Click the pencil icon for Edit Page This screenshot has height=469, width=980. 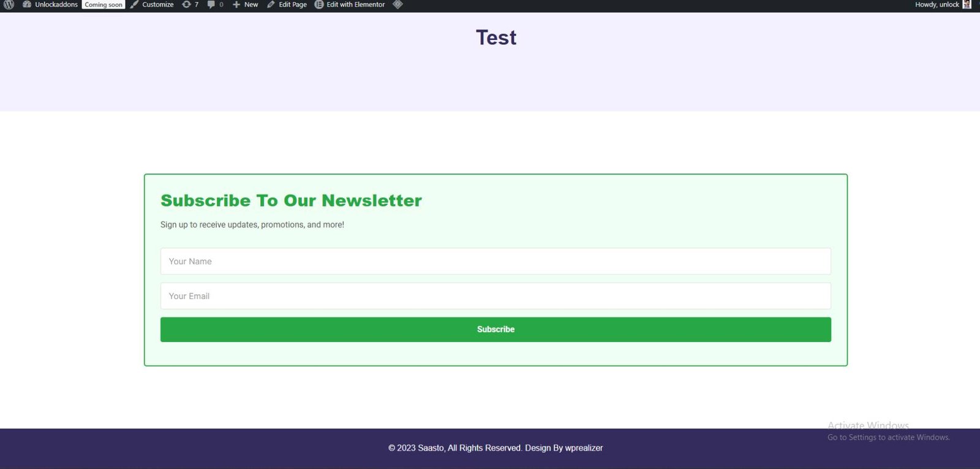pos(271,4)
